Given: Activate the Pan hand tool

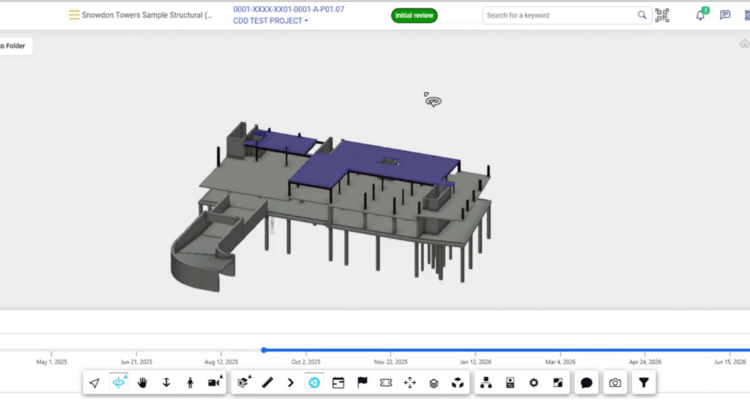Looking at the screenshot, I should pyautogui.click(x=142, y=382).
